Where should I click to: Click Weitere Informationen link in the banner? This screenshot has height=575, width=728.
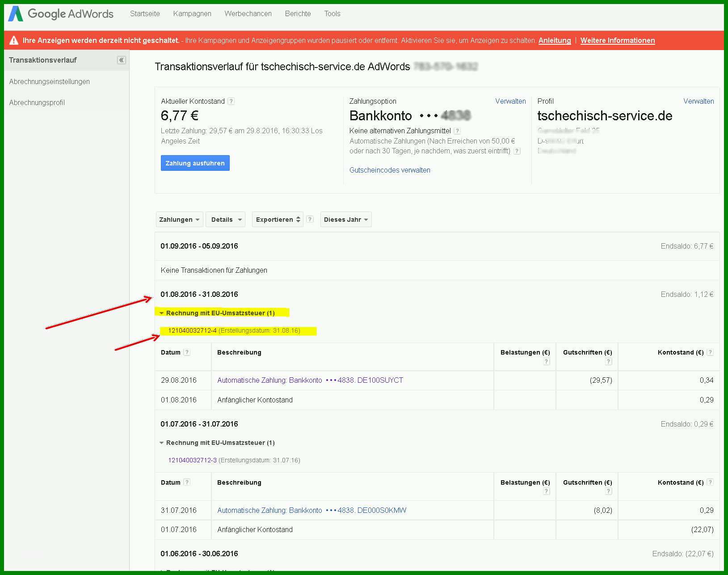click(x=618, y=40)
